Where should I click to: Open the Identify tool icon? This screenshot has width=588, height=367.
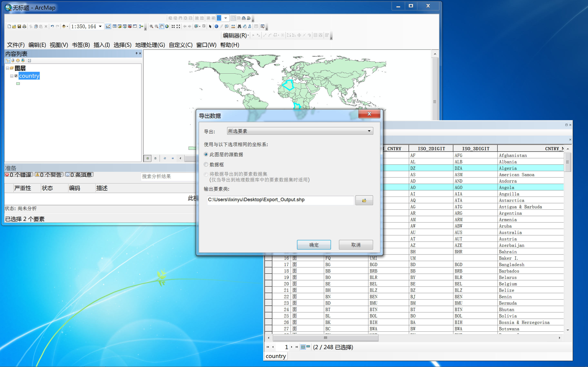coord(216,27)
